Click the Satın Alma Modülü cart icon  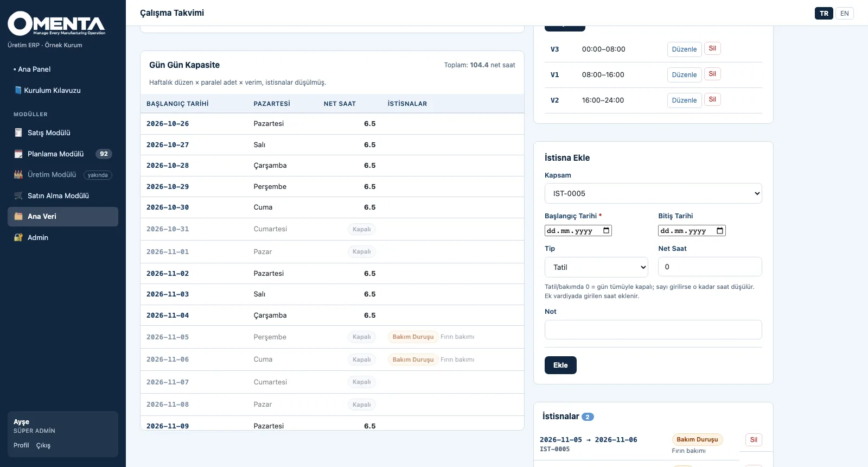[18, 195]
